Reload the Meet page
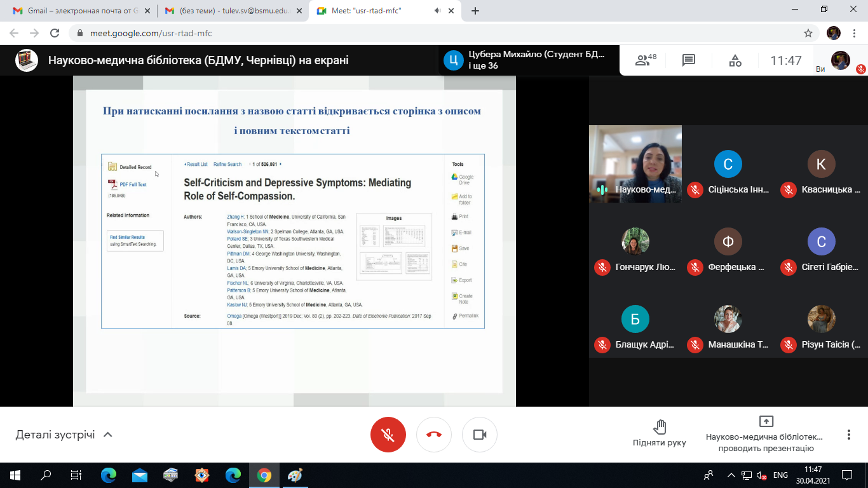The height and width of the screenshot is (488, 868). 55,33
